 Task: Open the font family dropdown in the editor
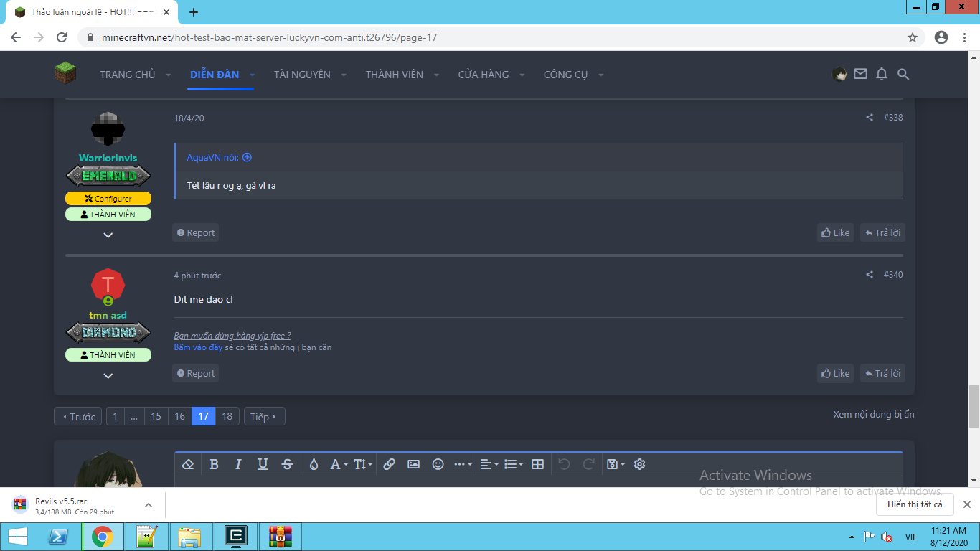pos(338,464)
